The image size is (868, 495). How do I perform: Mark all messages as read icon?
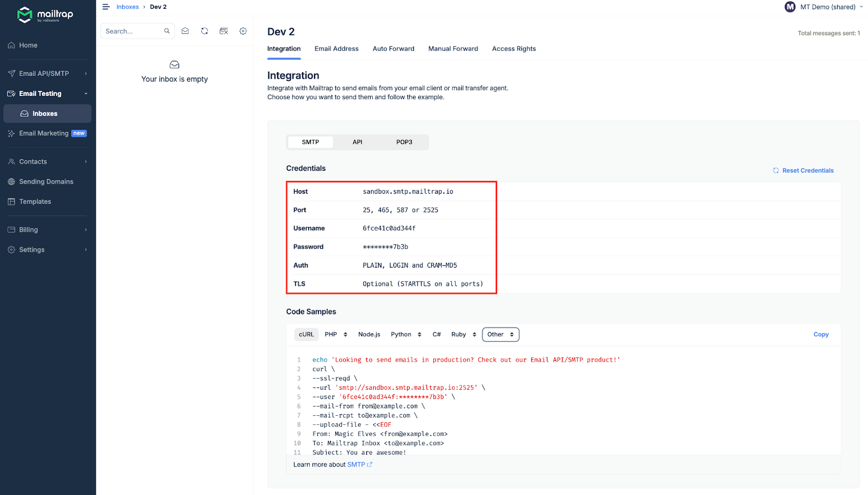pos(185,31)
